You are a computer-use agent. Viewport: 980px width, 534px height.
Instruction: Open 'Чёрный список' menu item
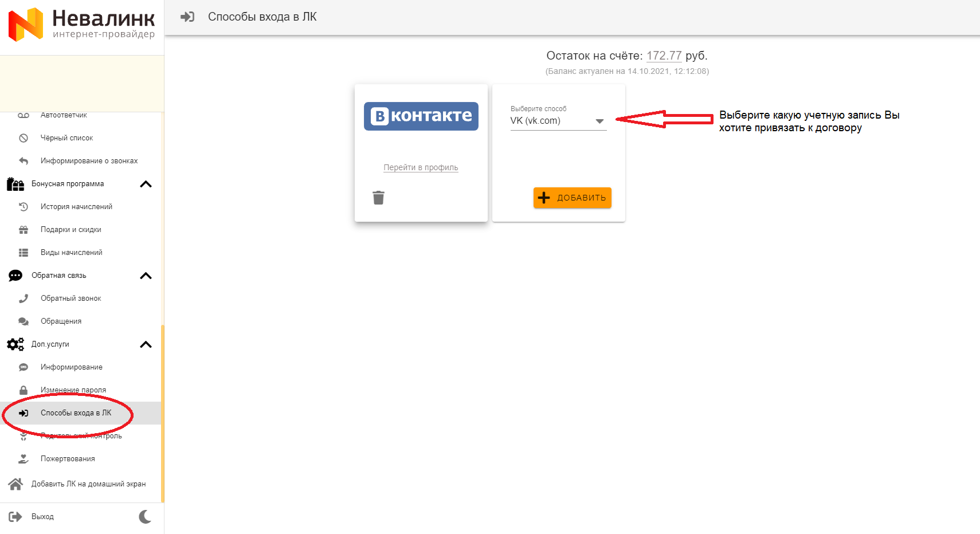66,138
